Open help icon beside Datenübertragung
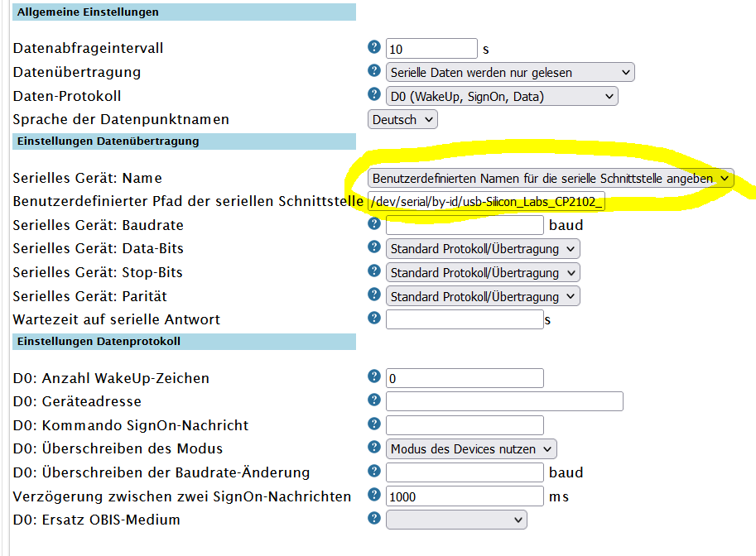The width and height of the screenshot is (756, 556). click(x=373, y=70)
